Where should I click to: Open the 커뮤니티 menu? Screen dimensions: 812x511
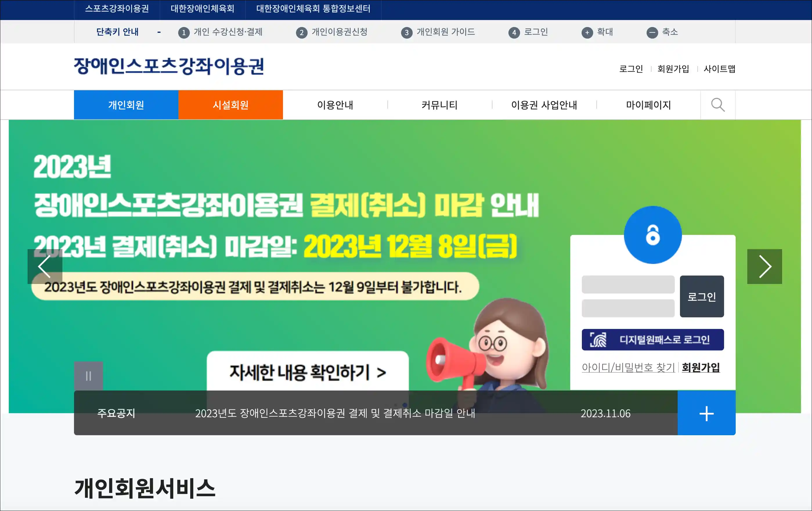pos(440,105)
